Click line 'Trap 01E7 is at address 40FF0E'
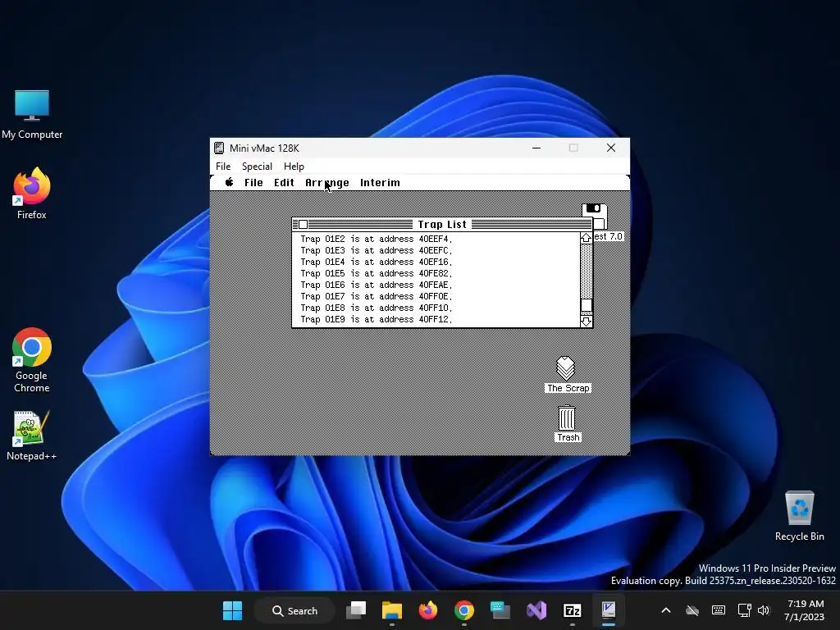 [x=376, y=296]
